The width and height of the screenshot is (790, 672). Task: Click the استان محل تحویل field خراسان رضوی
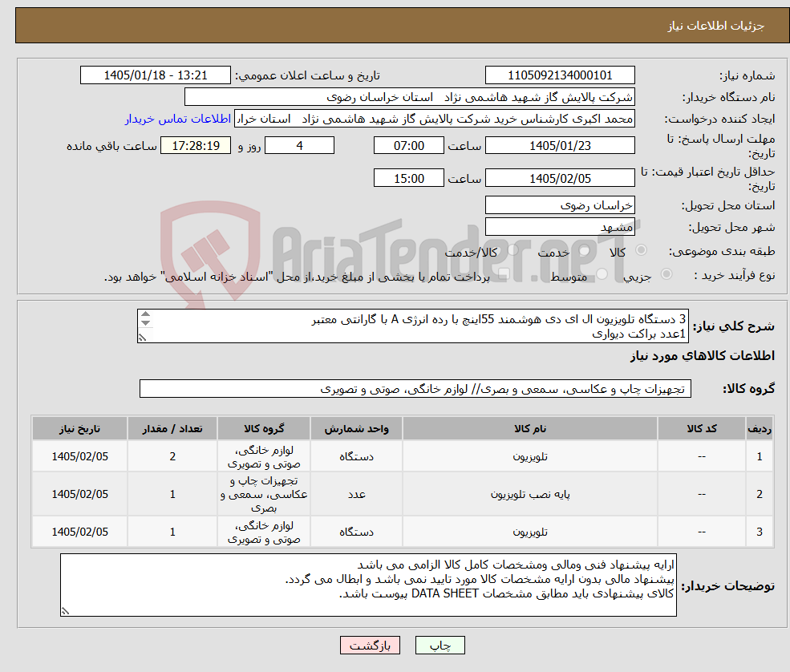coord(560,205)
